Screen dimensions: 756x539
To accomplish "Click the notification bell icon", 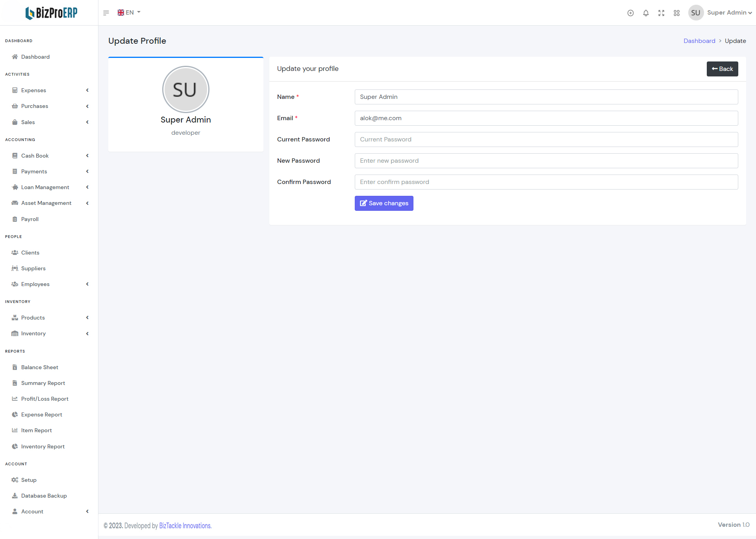I will coord(646,13).
